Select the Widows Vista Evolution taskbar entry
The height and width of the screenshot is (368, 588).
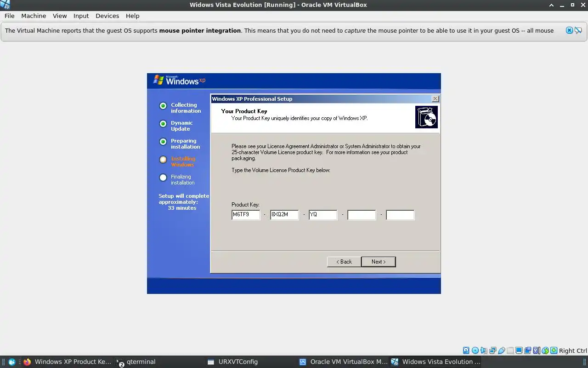(x=435, y=362)
